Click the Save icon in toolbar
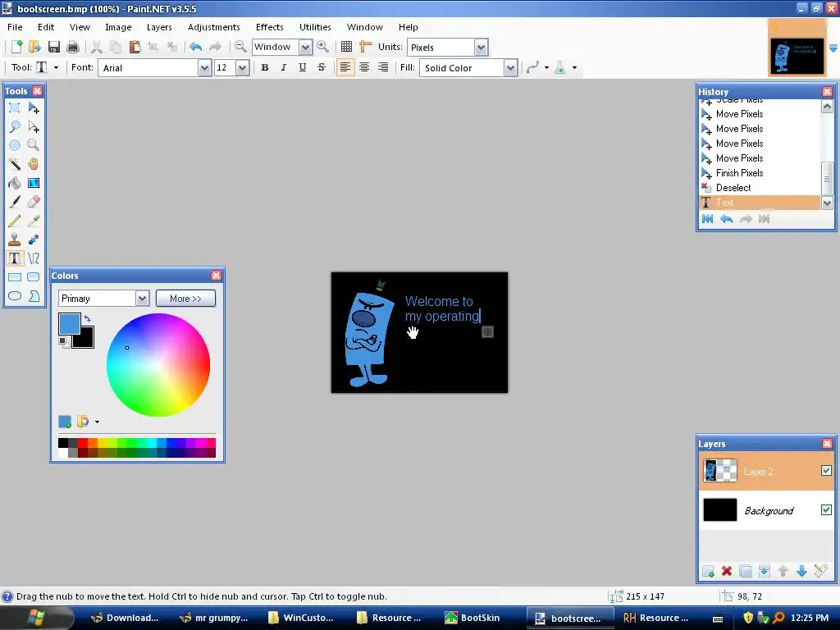This screenshot has height=630, width=840. pos(53,47)
